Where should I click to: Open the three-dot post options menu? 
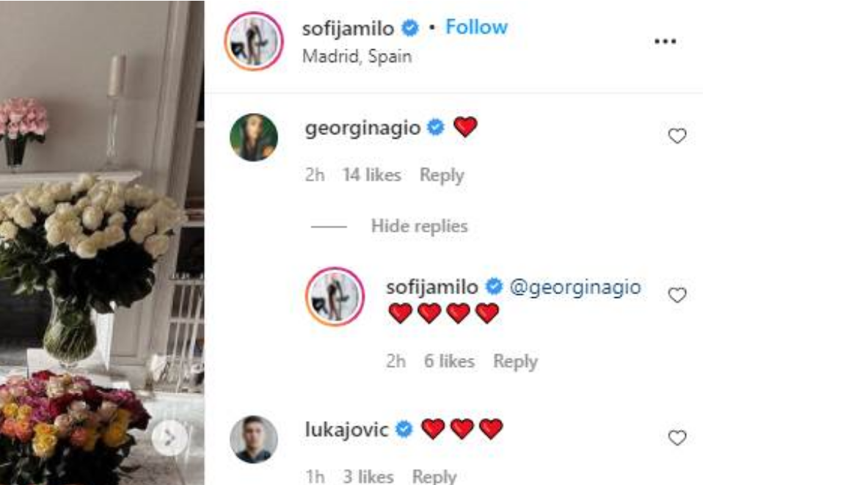click(665, 41)
